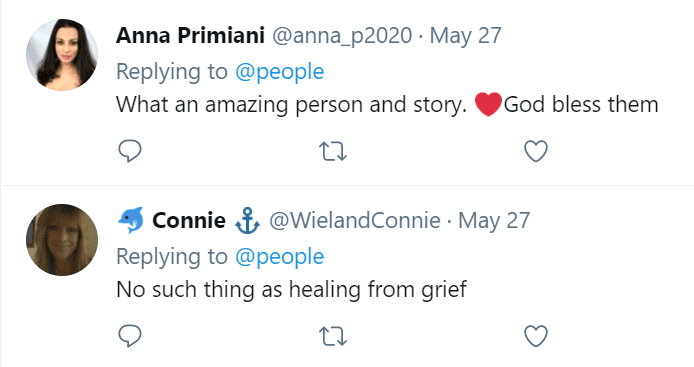Click the Anna Primiani display name
The height and width of the screenshot is (367, 694).
190,35
